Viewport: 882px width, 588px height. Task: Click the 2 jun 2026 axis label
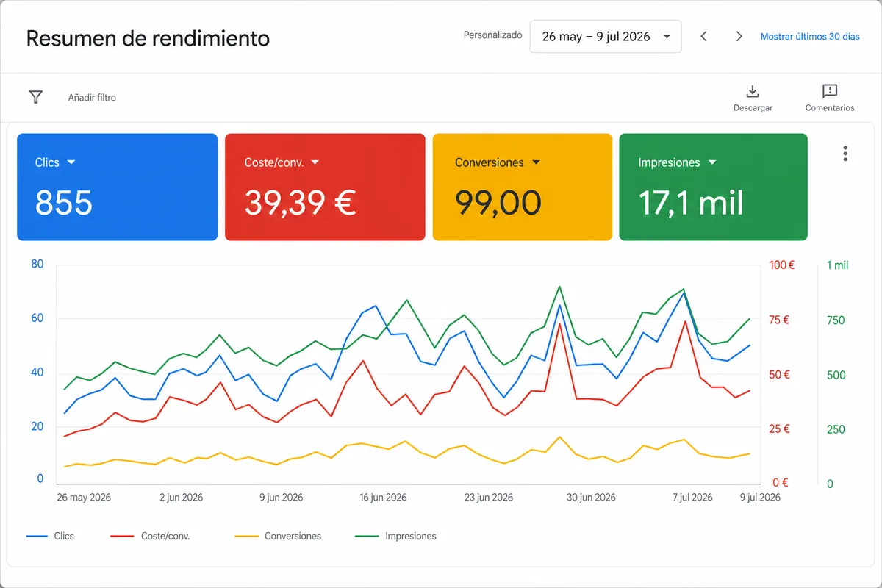[x=181, y=498]
